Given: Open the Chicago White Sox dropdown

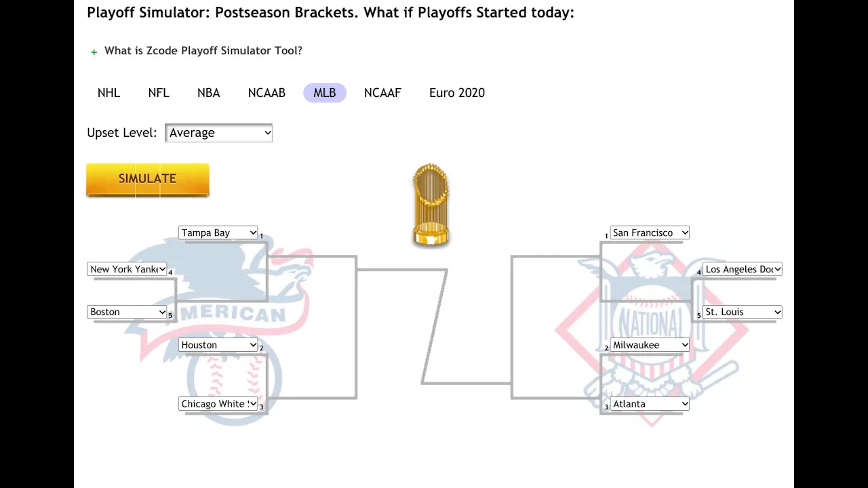Looking at the screenshot, I should (x=218, y=404).
